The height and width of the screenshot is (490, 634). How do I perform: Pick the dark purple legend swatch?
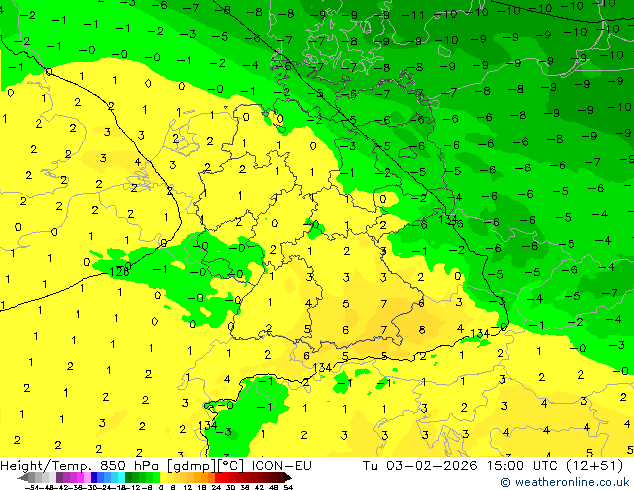[x=59, y=477]
